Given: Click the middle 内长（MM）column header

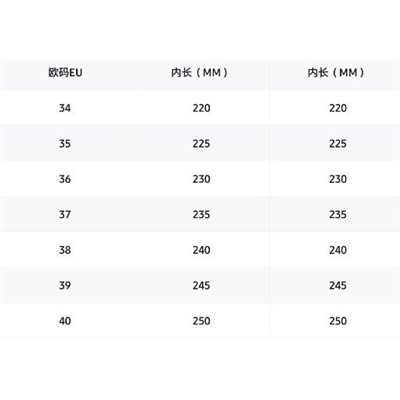Looking at the screenshot, I should [201, 72].
